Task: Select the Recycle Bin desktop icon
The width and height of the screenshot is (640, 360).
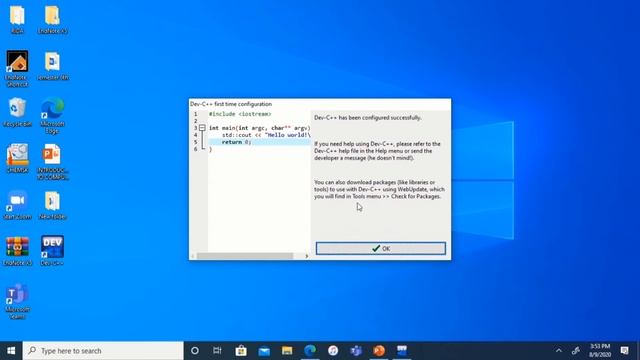Action: [x=17, y=112]
